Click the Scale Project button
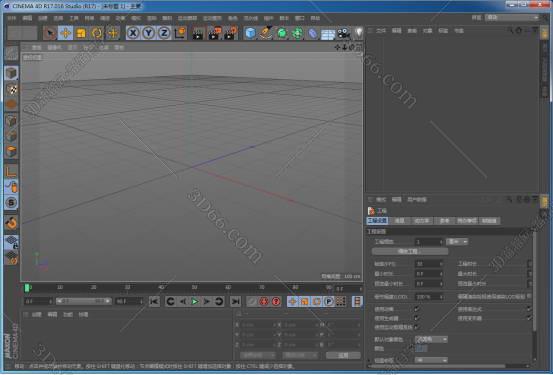This screenshot has height=375, width=553. [410, 251]
